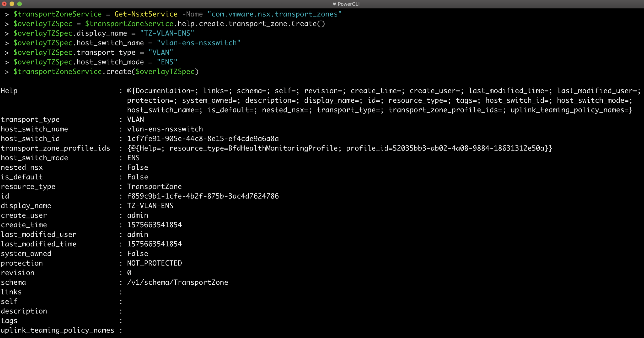
Task: Click the uplink_teaming_policy_names label at the bottom
Action: [x=57, y=330]
